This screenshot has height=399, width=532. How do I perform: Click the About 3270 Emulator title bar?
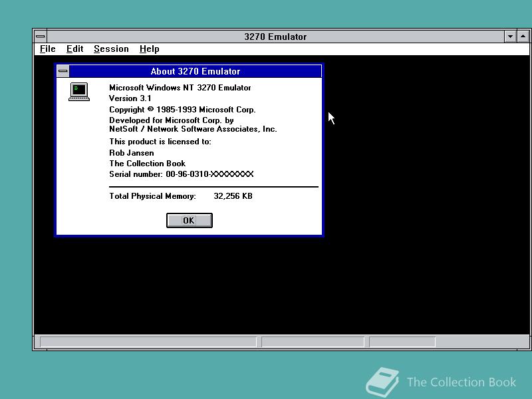pyautogui.click(x=196, y=71)
